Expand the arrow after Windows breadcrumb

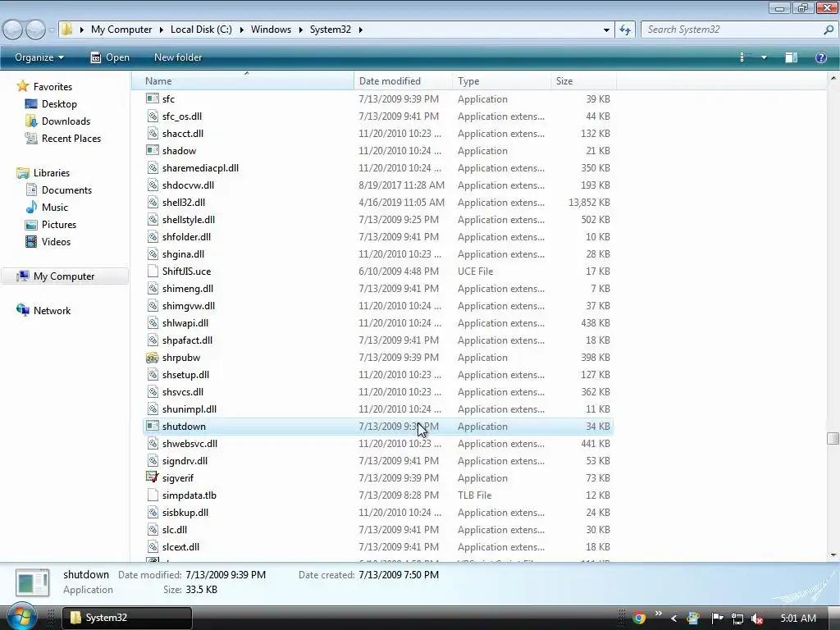pyautogui.click(x=300, y=30)
